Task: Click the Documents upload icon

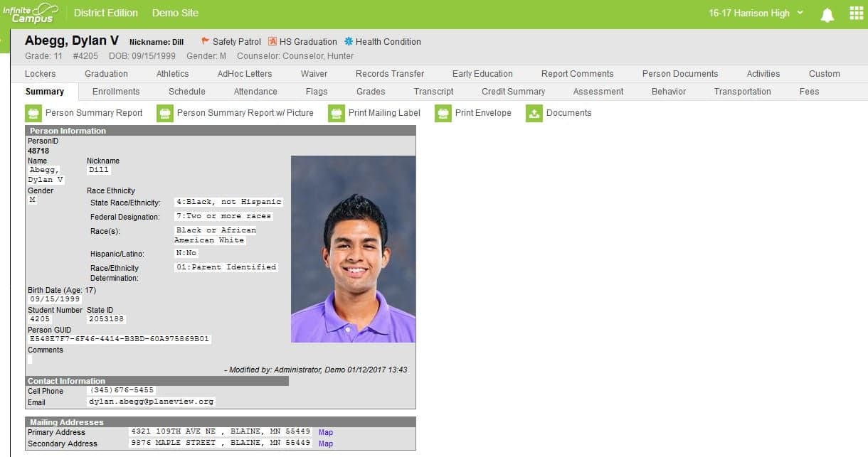Action: pyautogui.click(x=534, y=113)
